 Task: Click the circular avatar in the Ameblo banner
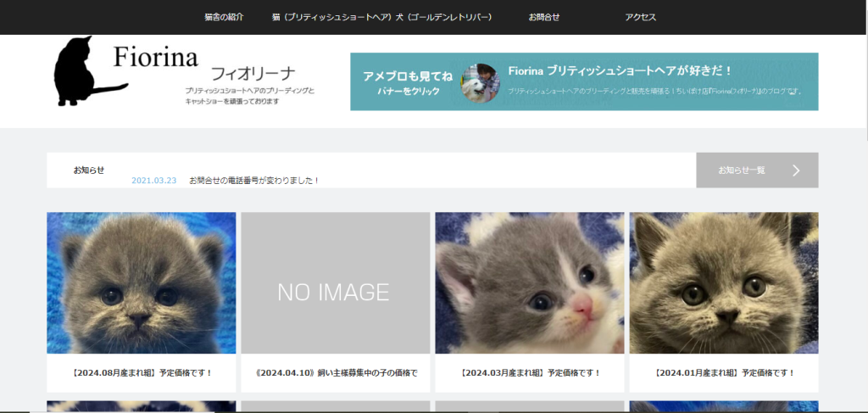[480, 82]
